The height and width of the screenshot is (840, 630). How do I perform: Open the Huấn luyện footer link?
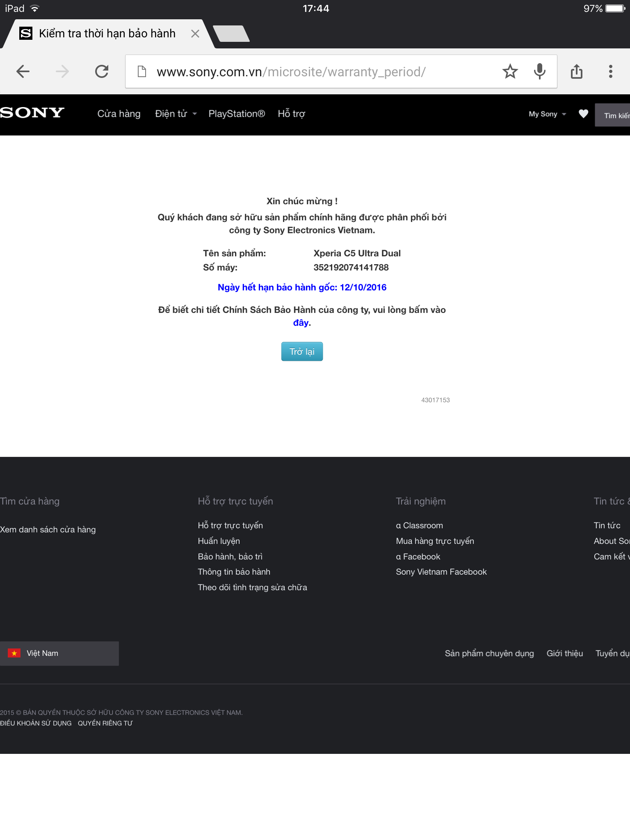219,541
